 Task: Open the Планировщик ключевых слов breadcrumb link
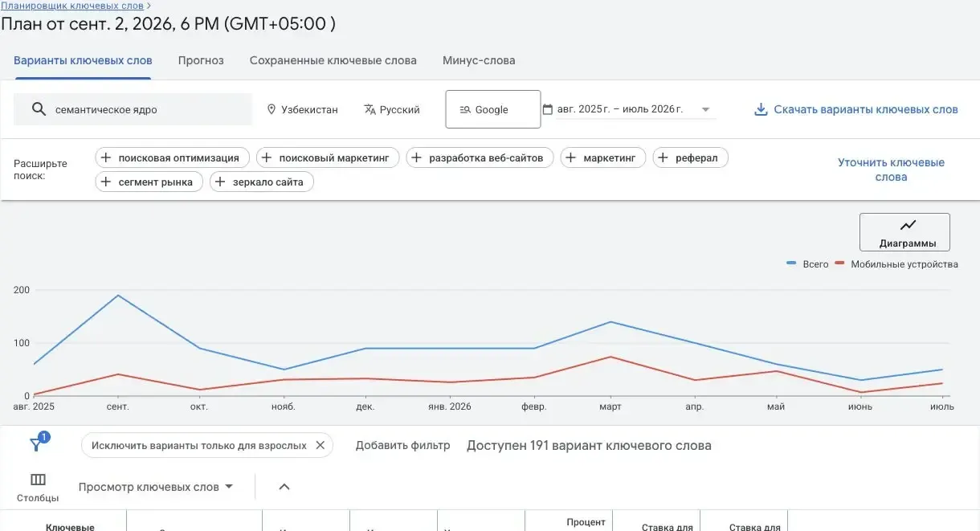72,6
